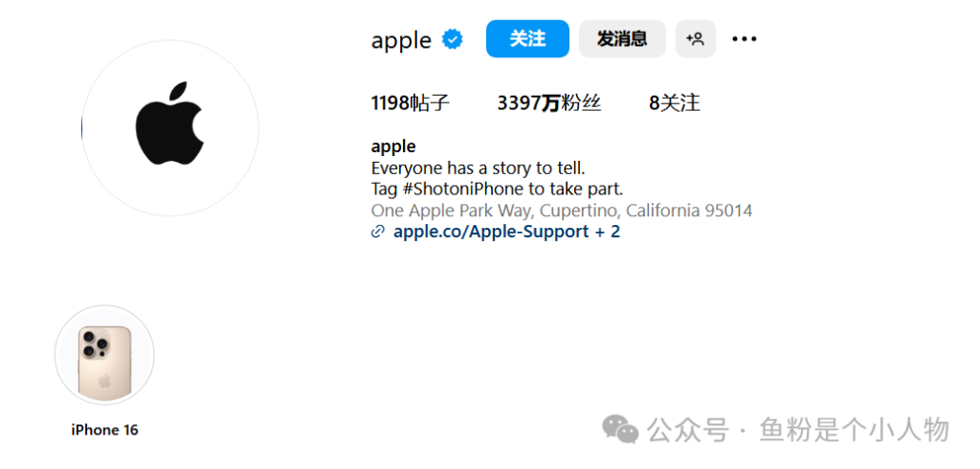980x469 pixels.
Task: Click the link chain icon in bio
Action: [378, 232]
